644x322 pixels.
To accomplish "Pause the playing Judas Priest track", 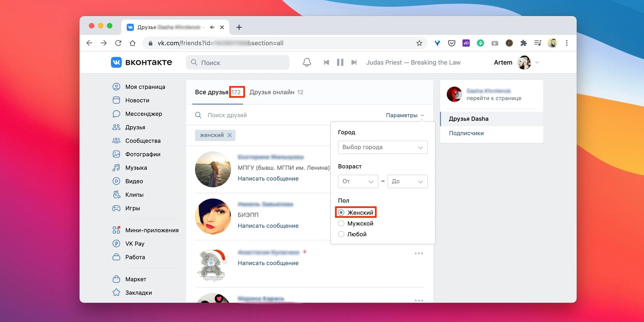I will click(340, 62).
